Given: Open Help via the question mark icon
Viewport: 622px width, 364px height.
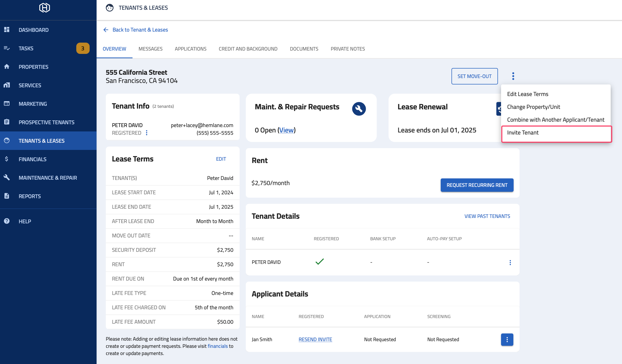Looking at the screenshot, I should (x=7, y=221).
